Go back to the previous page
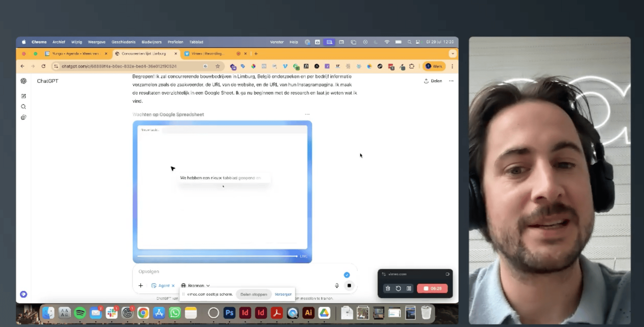Viewport: 644px width, 327px height. pos(22,66)
